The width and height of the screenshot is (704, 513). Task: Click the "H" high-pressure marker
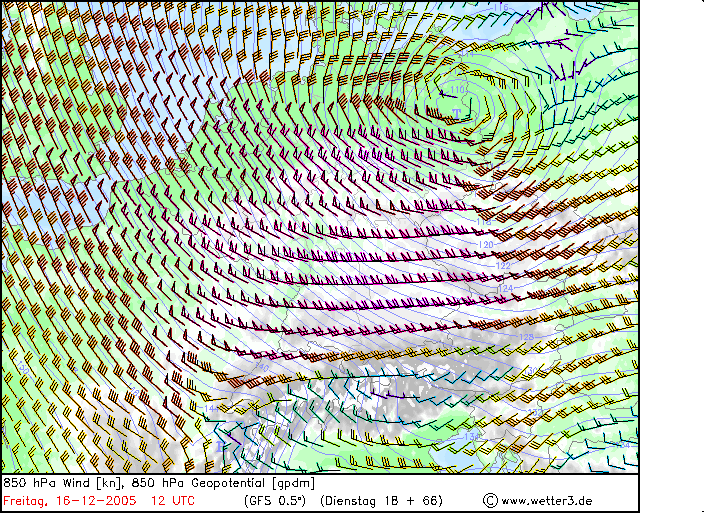[220, 447]
